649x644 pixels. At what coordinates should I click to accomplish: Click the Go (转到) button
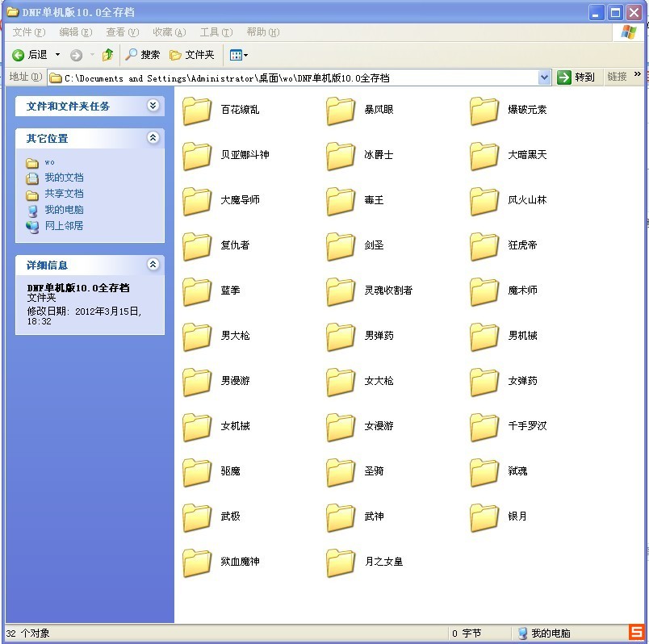[576, 77]
